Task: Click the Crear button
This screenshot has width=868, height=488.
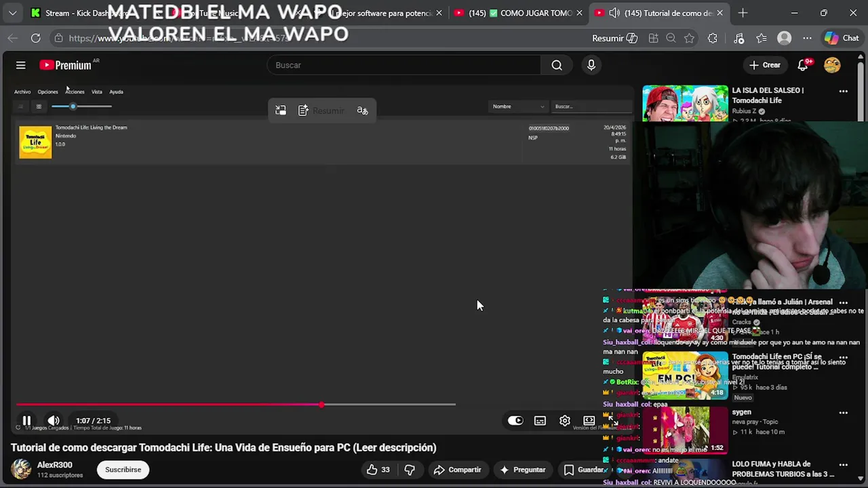Action: coord(765,65)
